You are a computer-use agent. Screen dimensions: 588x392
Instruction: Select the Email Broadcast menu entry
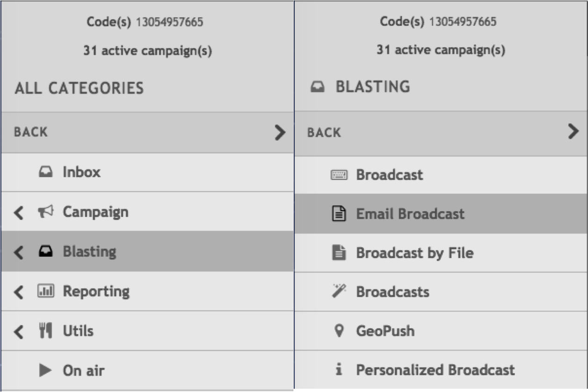pyautogui.click(x=410, y=214)
